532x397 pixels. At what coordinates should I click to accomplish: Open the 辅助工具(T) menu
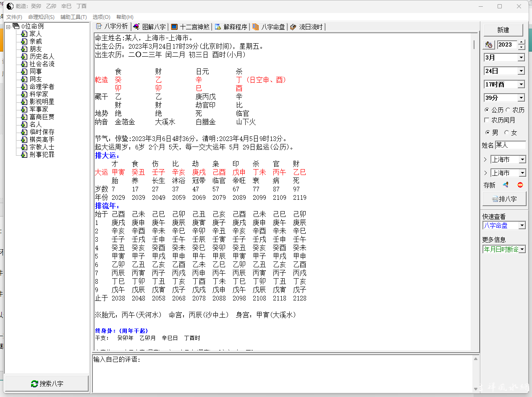[x=73, y=17]
